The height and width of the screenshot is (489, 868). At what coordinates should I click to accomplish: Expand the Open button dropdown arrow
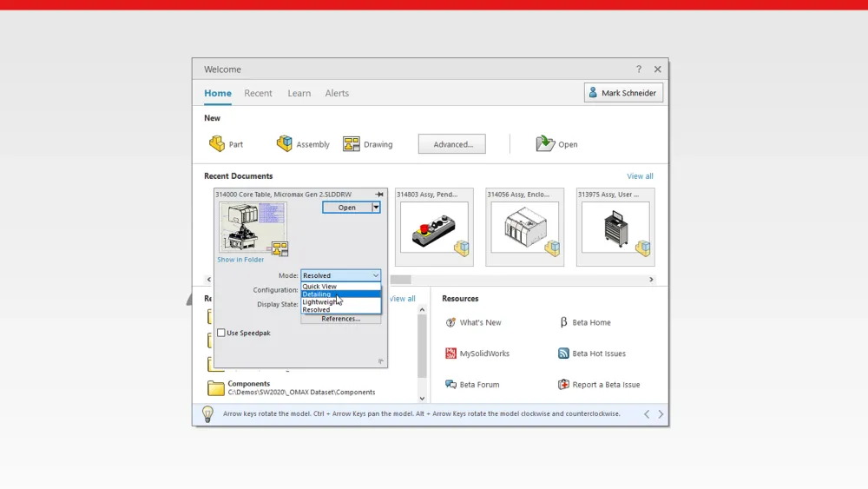coord(376,207)
